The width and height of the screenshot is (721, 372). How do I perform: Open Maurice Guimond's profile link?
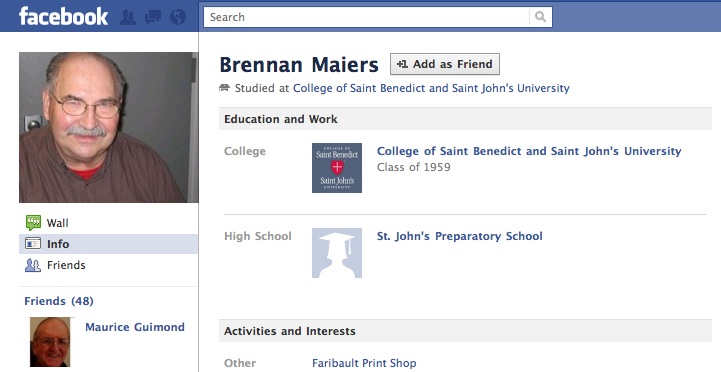[x=135, y=327]
